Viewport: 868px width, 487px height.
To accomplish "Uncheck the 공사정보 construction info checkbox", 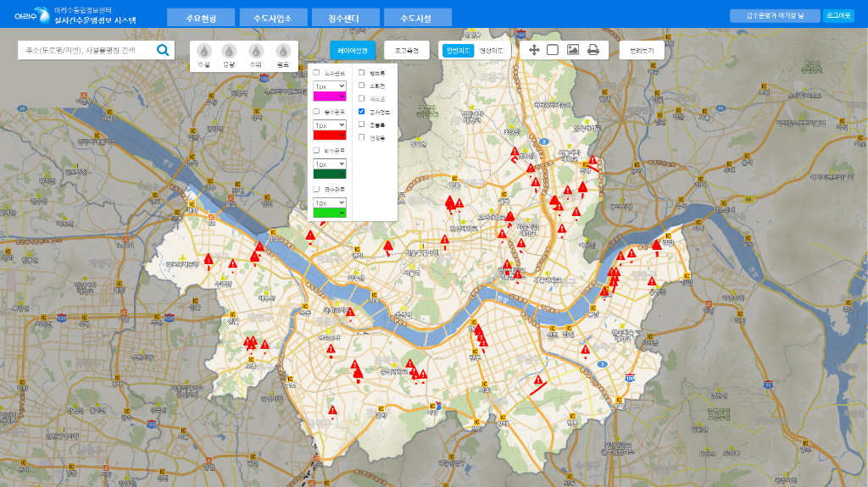I will (361, 111).
